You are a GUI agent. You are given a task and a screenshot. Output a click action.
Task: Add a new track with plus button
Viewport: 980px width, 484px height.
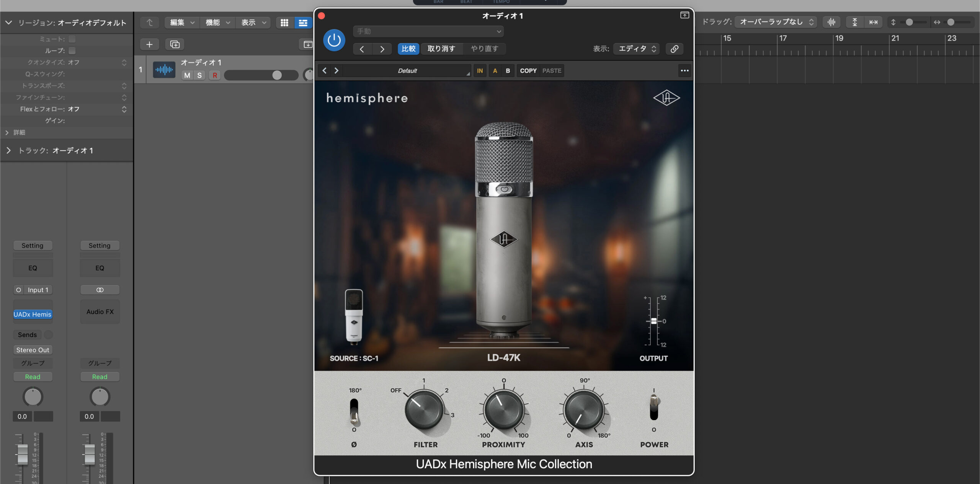click(149, 45)
